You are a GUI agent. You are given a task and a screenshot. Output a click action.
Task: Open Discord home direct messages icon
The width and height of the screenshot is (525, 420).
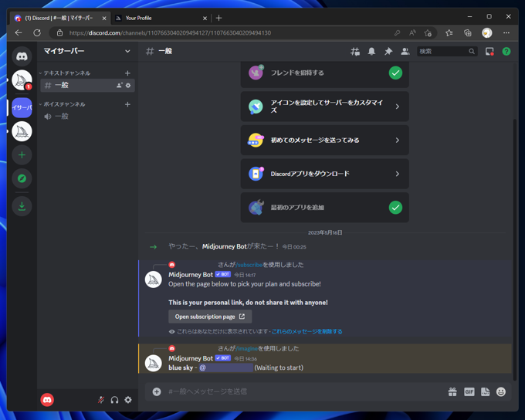(22, 56)
